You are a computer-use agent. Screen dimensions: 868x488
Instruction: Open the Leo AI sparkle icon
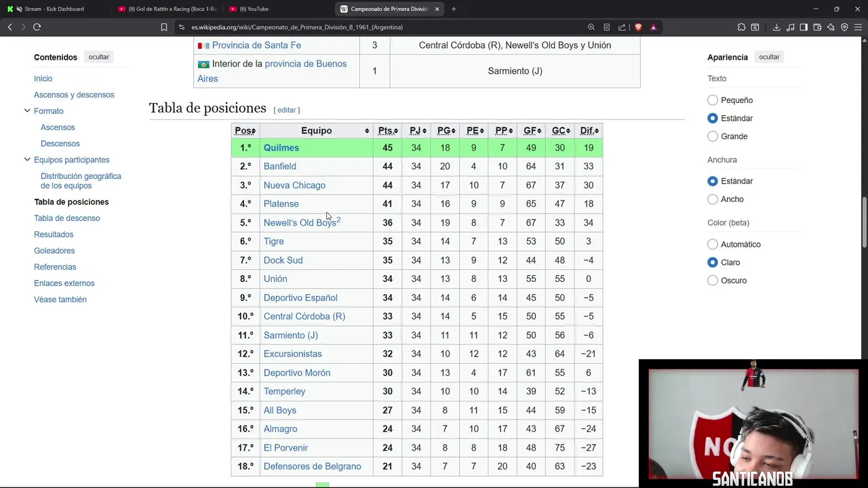coord(831,27)
